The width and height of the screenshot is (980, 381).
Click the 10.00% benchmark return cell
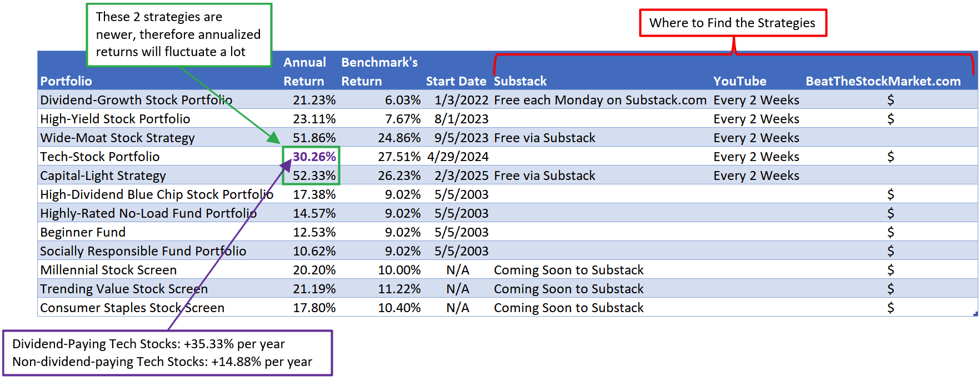[x=399, y=270]
